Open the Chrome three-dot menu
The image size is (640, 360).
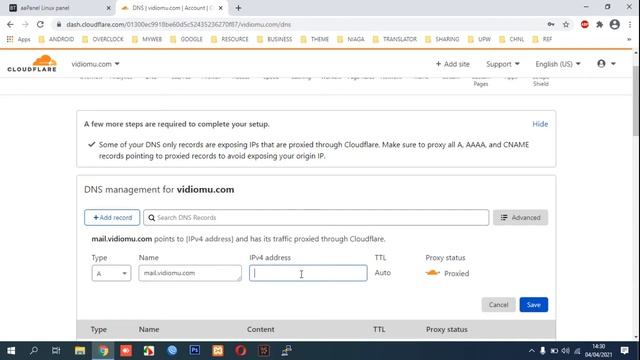630,24
